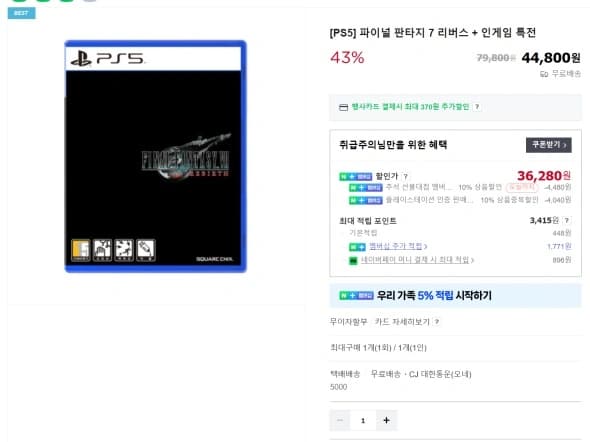Decrease quantity with the minus button

(x=340, y=420)
